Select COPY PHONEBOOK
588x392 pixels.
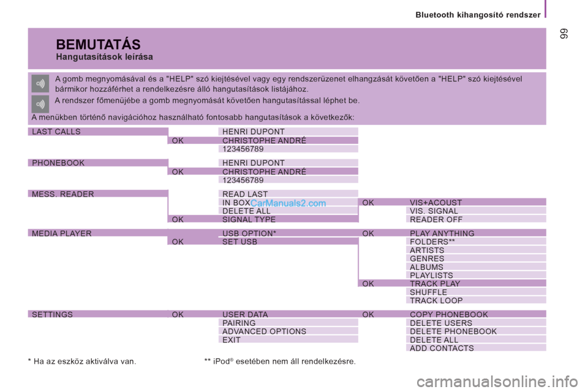click(x=476, y=314)
